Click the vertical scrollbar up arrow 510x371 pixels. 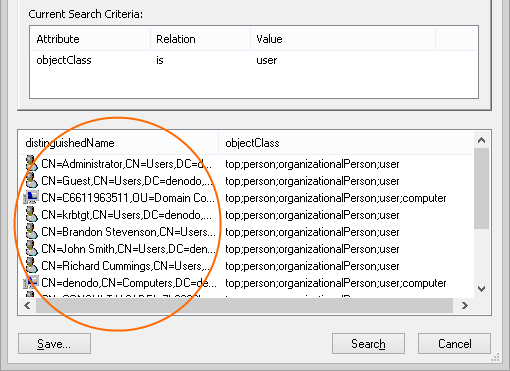[481, 140]
